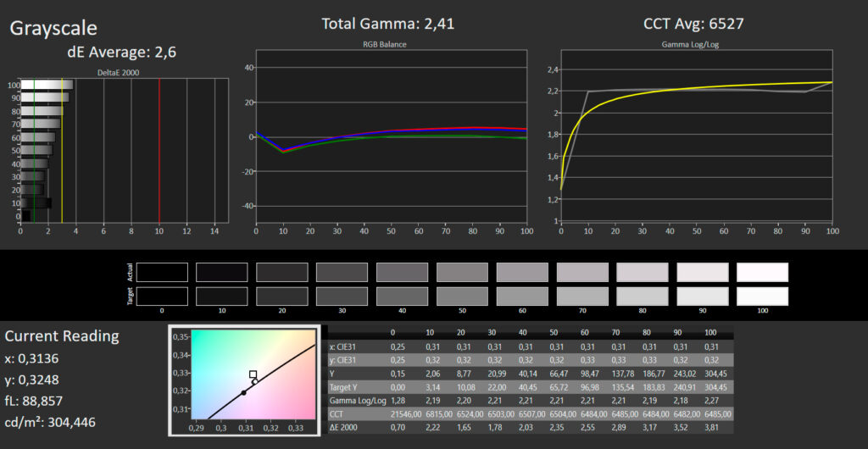Click the Actual swatch at 0 percent
This screenshot has width=868, height=449.
(x=162, y=272)
